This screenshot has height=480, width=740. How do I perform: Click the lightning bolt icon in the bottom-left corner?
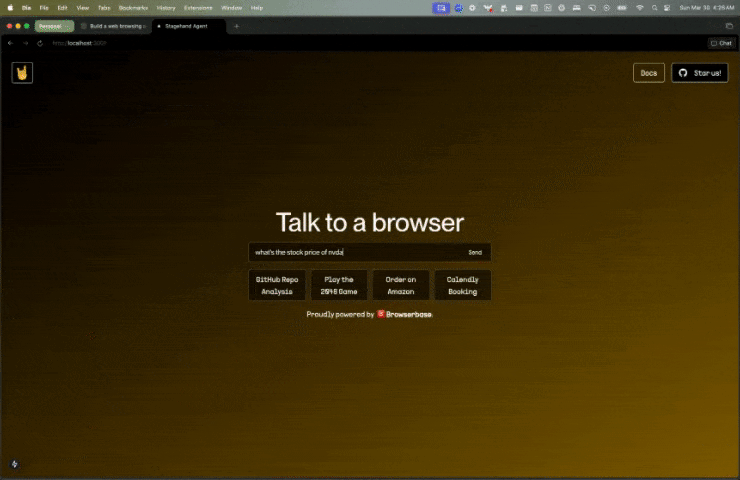pyautogui.click(x=15, y=464)
